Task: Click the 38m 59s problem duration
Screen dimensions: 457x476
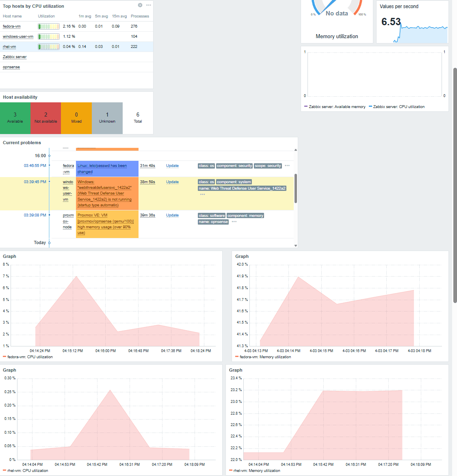Action: (x=147, y=182)
